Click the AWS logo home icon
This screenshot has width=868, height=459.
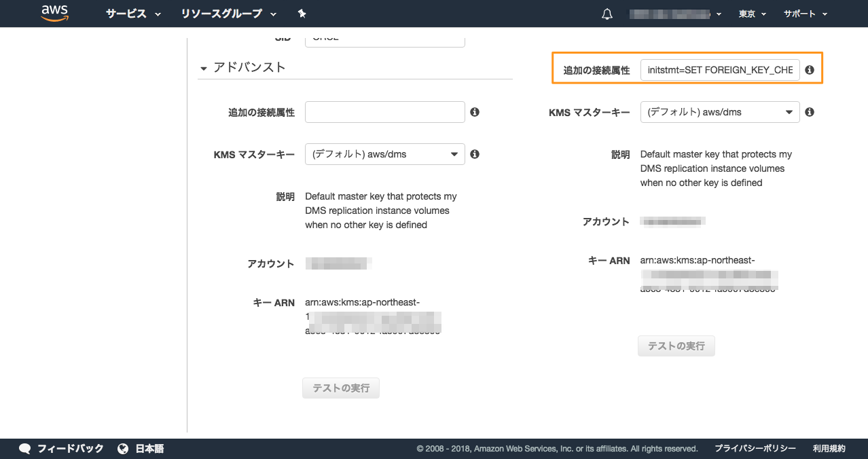(x=55, y=14)
